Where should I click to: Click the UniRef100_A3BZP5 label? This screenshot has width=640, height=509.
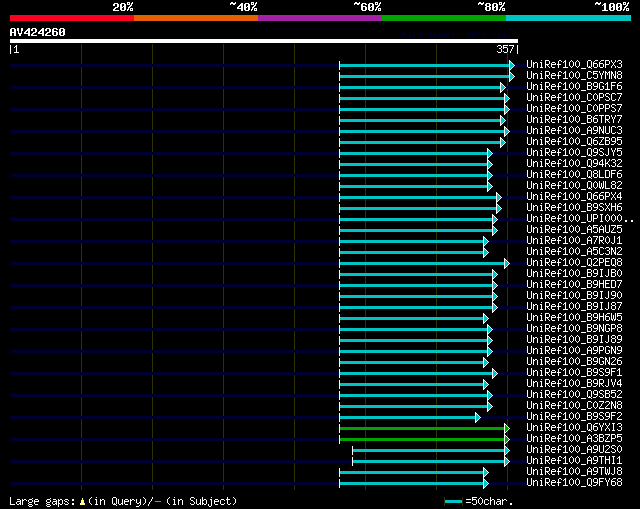pos(574,439)
